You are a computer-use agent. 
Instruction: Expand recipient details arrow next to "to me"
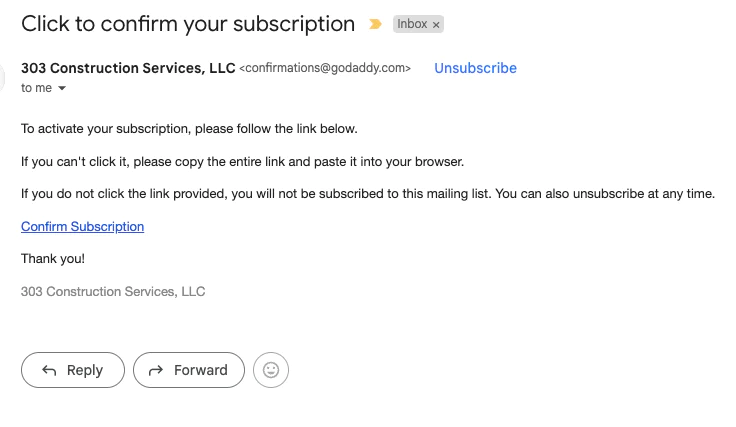tap(62, 88)
